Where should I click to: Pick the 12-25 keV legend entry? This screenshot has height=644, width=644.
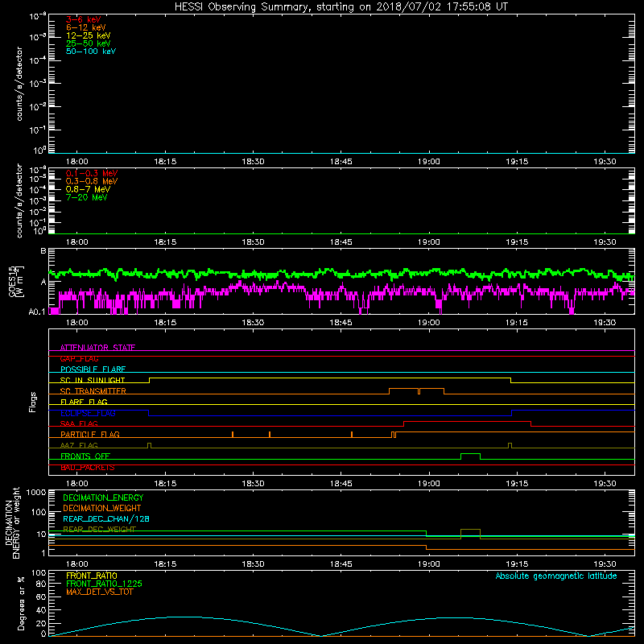pos(89,35)
